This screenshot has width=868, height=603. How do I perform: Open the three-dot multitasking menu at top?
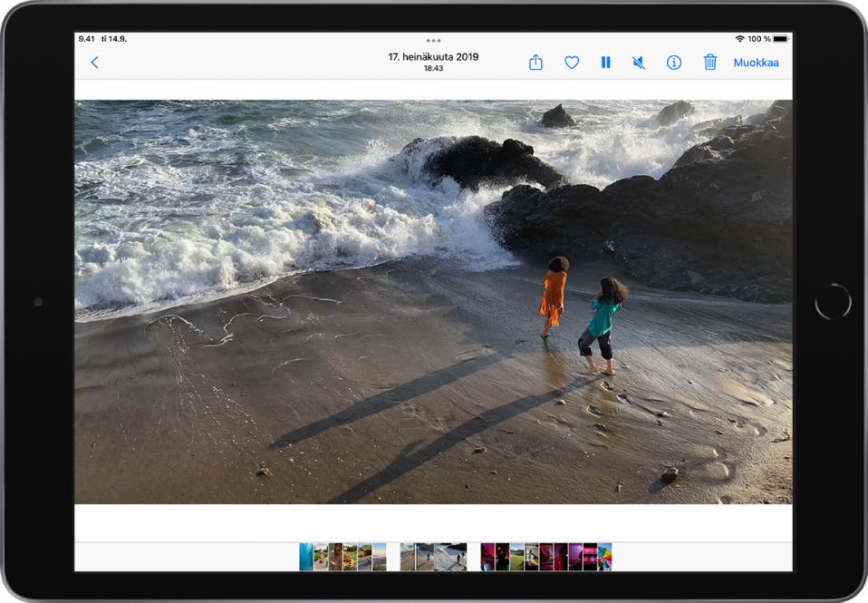point(433,41)
